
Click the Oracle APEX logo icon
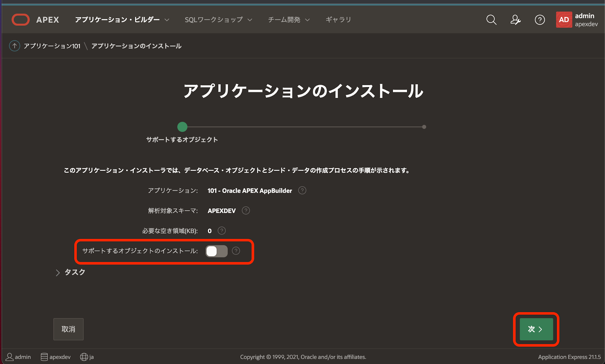pyautogui.click(x=20, y=20)
